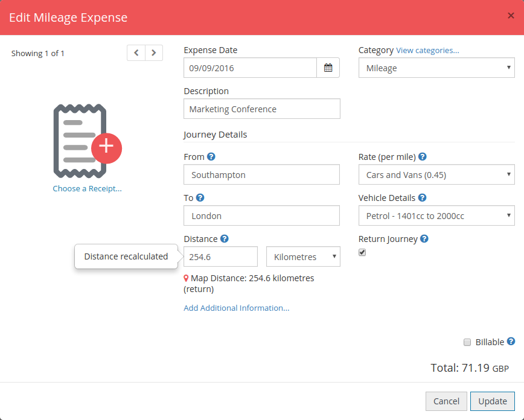Image resolution: width=524 pixels, height=420 pixels.
Task: Open the Kilometres unit dropdown
Action: pos(303,256)
